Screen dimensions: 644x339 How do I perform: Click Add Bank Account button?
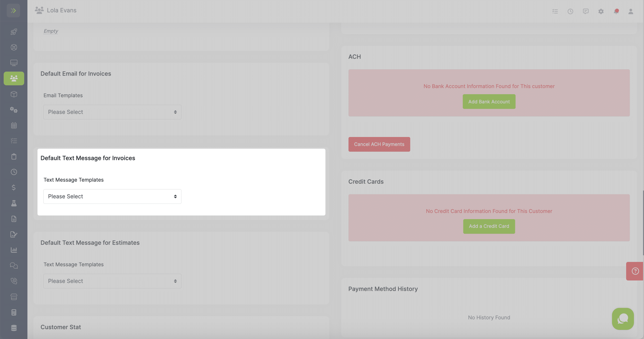pyautogui.click(x=489, y=101)
